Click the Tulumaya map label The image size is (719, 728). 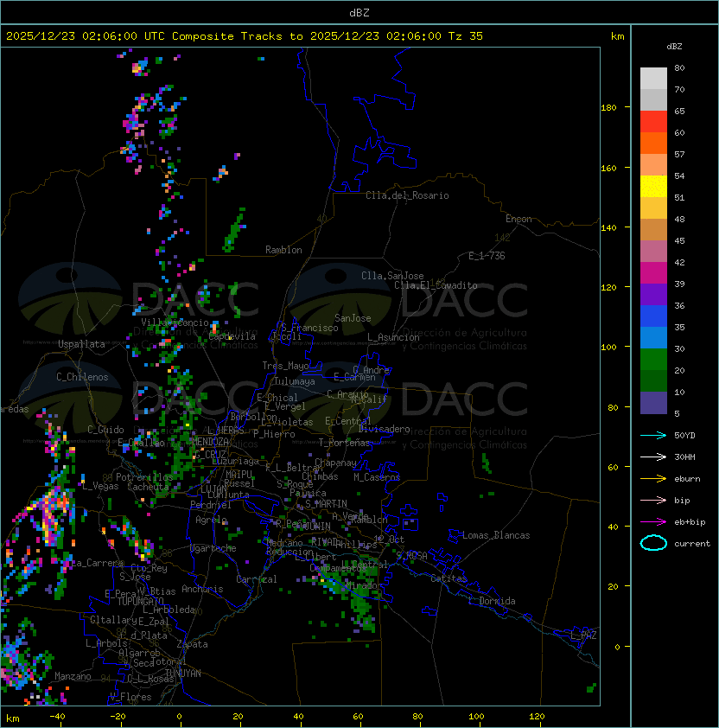pyautogui.click(x=295, y=381)
